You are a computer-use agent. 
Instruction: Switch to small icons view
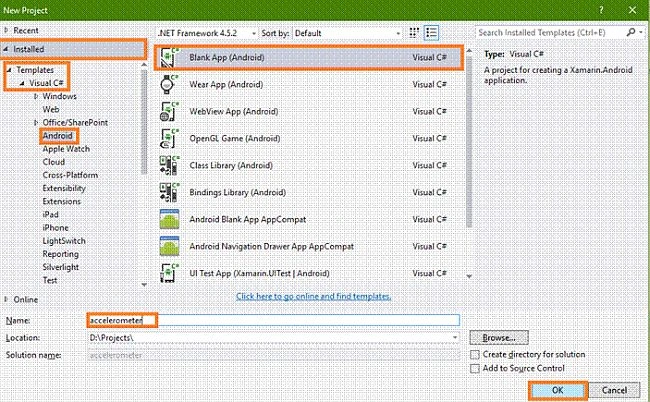click(414, 33)
